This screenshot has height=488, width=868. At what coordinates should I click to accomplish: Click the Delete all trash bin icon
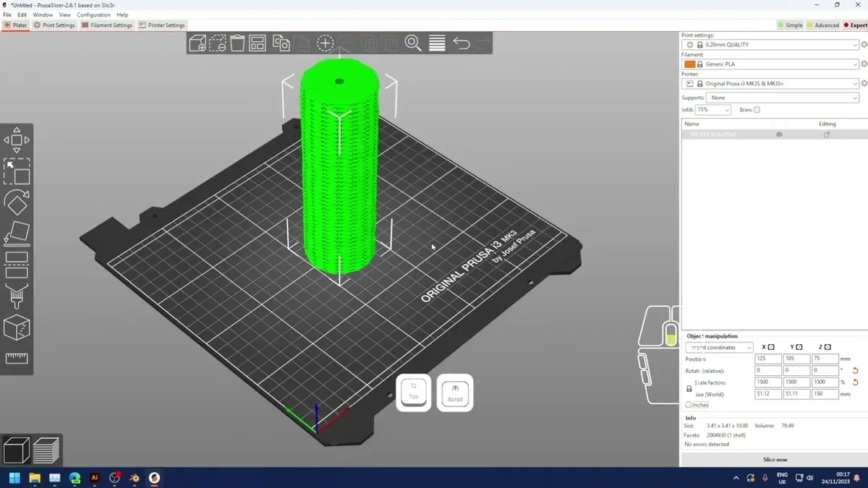237,43
